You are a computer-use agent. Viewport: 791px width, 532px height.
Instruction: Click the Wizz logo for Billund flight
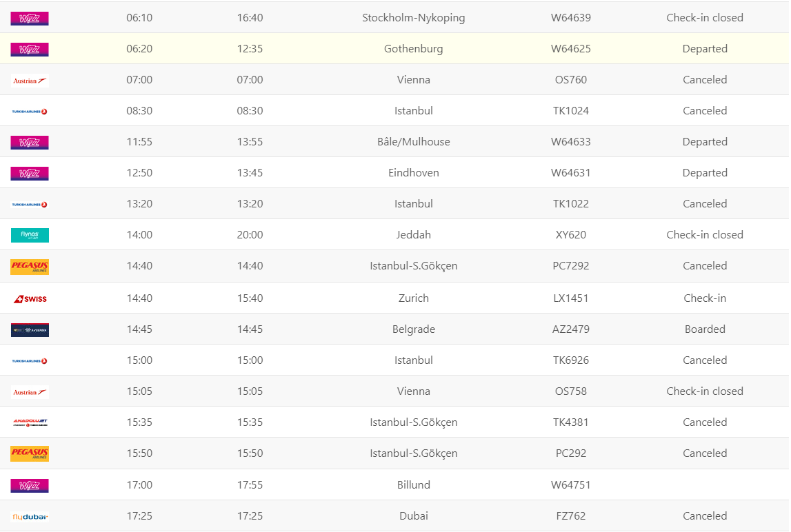click(30, 486)
